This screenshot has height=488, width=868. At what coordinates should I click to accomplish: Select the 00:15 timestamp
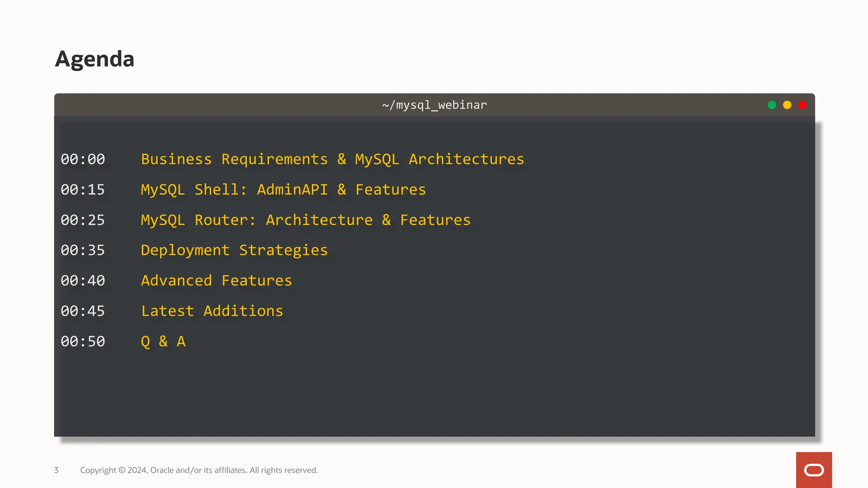pyautogui.click(x=83, y=190)
